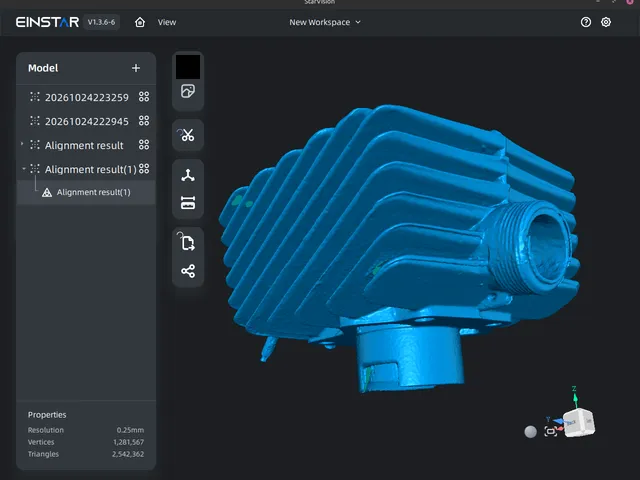Click the Model panel heading
The image size is (640, 480).
click(43, 68)
